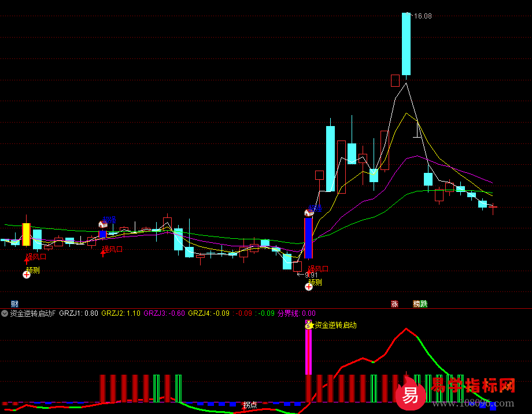The height and width of the screenshot is (414, 532).
Task: Collapse the indicator panel via round chevron
Action: coord(5,313)
